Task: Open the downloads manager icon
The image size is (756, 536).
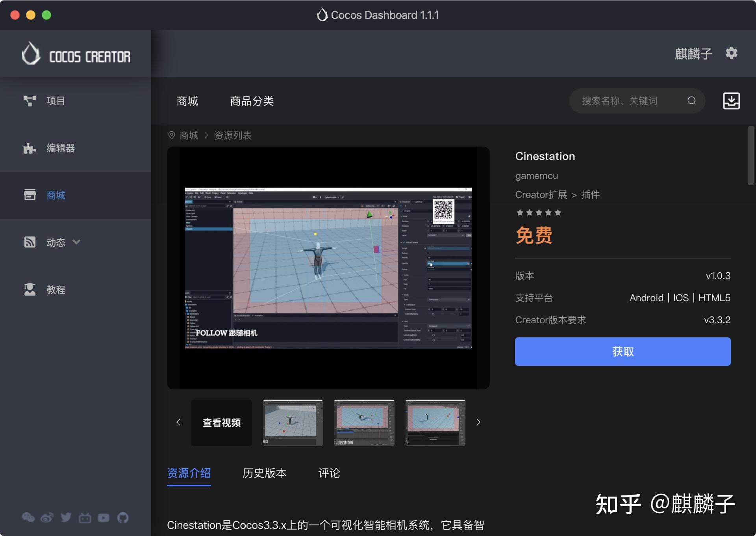Action: pyautogui.click(x=732, y=100)
